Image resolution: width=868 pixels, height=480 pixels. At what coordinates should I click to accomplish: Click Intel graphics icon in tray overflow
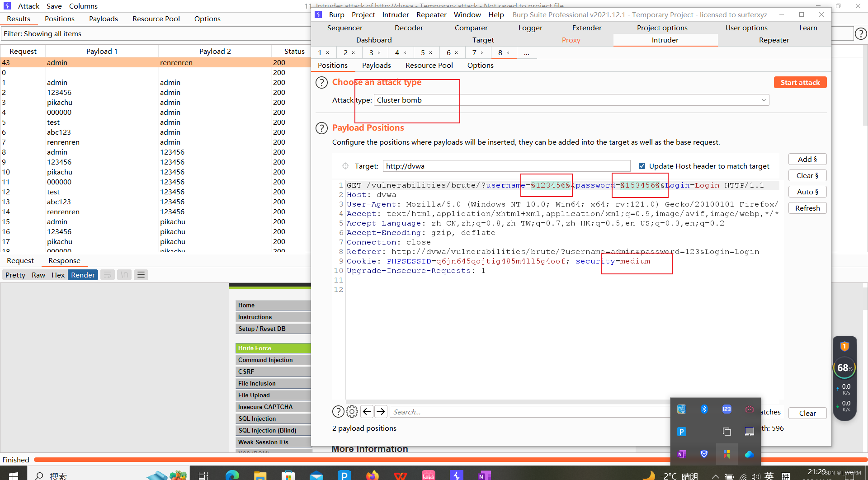(682, 409)
